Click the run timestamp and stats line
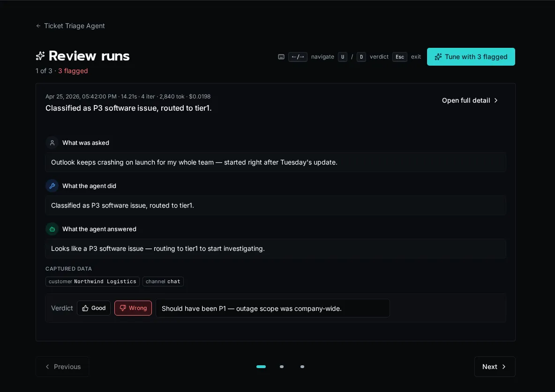The width and height of the screenshot is (555, 392). [x=128, y=96]
